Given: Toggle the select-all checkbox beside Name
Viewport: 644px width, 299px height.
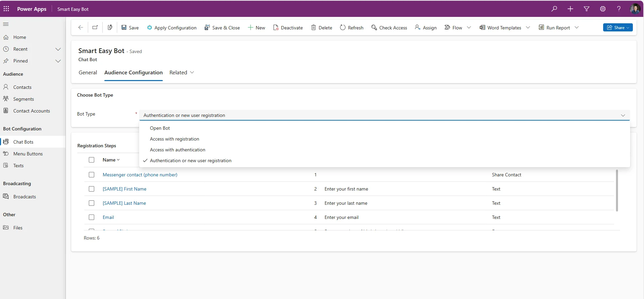Looking at the screenshot, I should [x=92, y=160].
